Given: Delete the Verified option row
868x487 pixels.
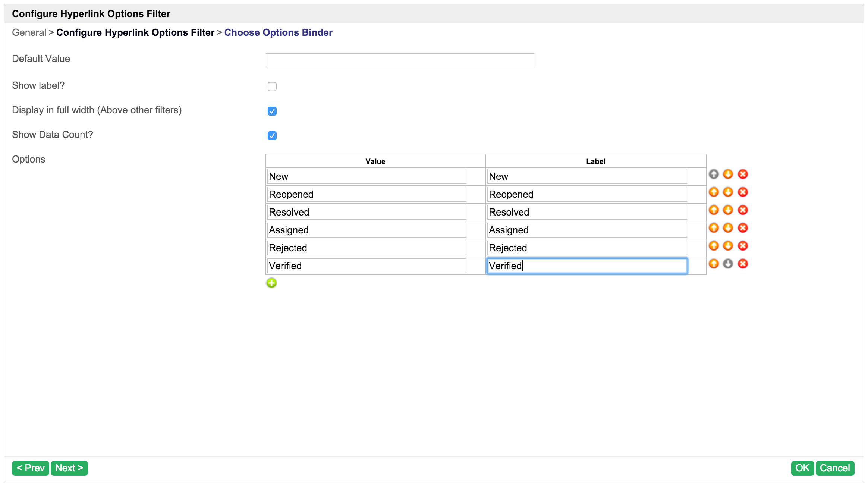Looking at the screenshot, I should pos(743,264).
